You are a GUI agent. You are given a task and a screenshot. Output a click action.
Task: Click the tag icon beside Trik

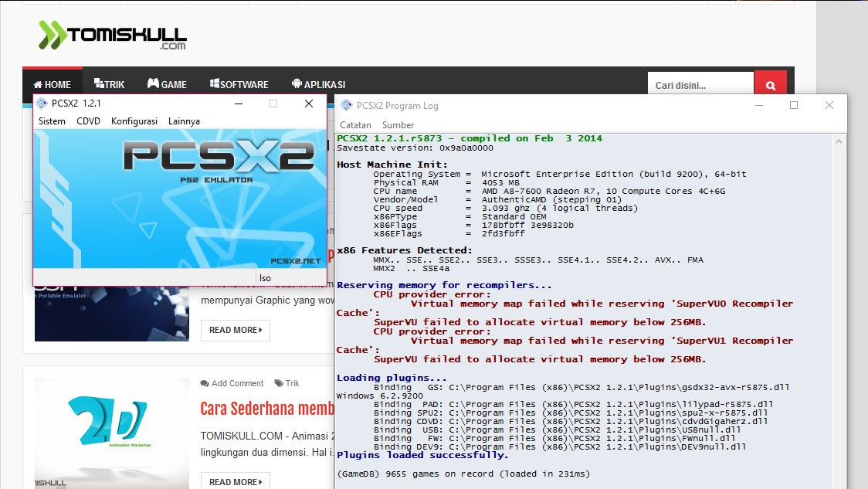(279, 383)
